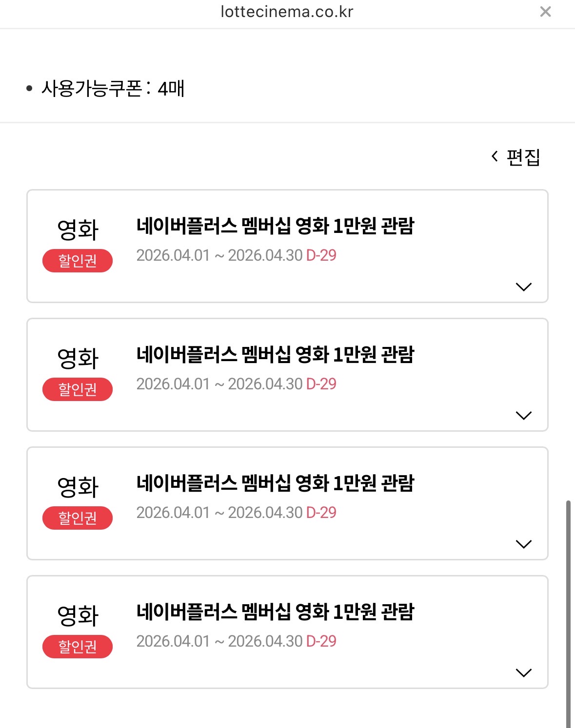Select the third 네이버플러스 멤버십 coupon title
Viewport: 575px width, 728px height.
coord(275,483)
